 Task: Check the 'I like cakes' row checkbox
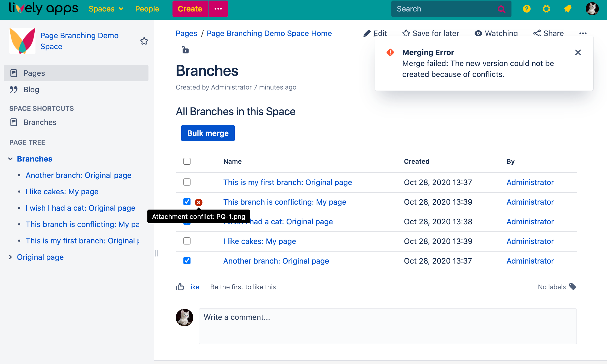(187, 241)
